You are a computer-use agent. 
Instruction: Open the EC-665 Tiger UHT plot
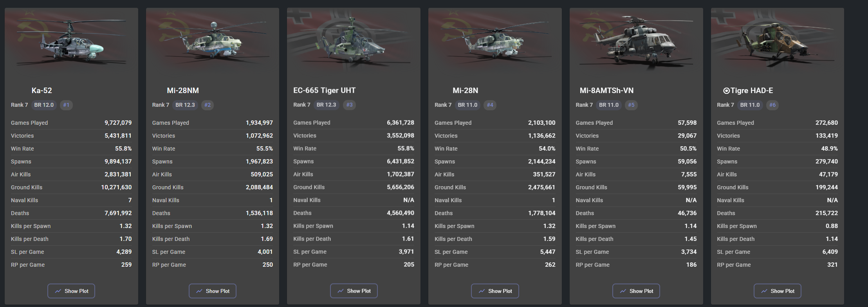pos(354,291)
